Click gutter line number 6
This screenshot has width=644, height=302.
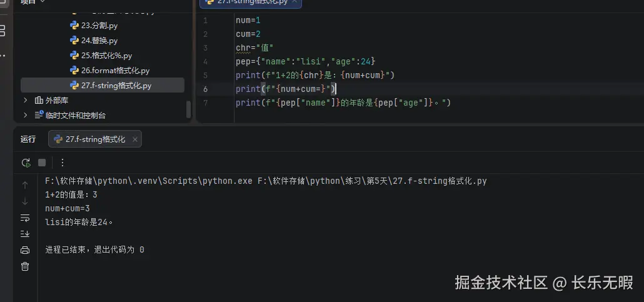coord(205,89)
